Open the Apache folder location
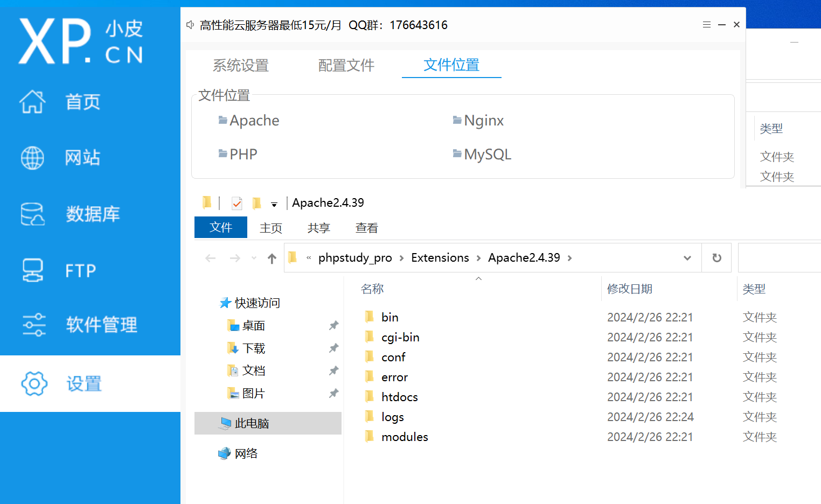This screenshot has height=504, width=821. click(x=249, y=120)
